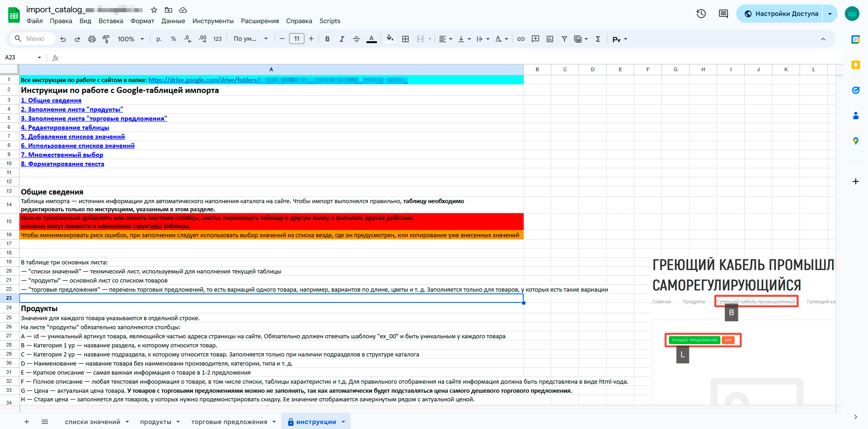This screenshot has height=429, width=868.
Task: Open the link 2. Заполнение листа "продукты"
Action: pos(72,109)
